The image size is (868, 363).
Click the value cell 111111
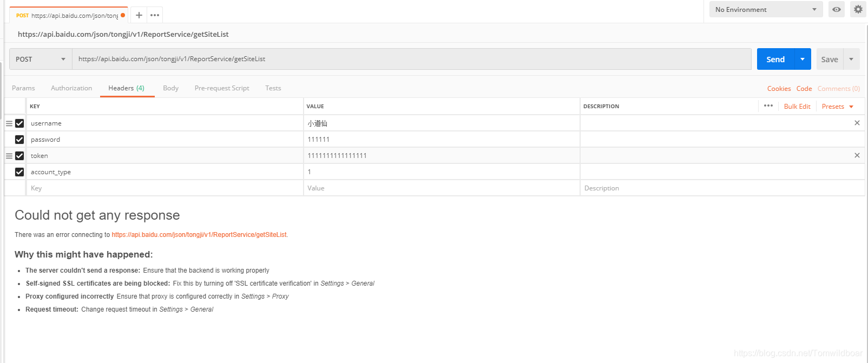coord(442,140)
